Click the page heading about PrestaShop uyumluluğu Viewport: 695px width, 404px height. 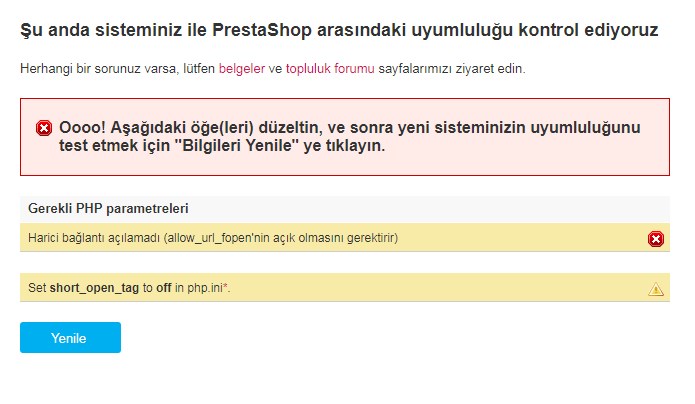tap(339, 30)
